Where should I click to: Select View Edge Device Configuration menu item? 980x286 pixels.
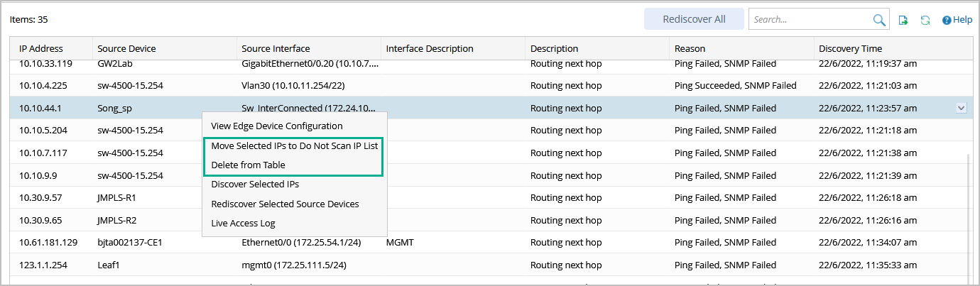click(277, 126)
